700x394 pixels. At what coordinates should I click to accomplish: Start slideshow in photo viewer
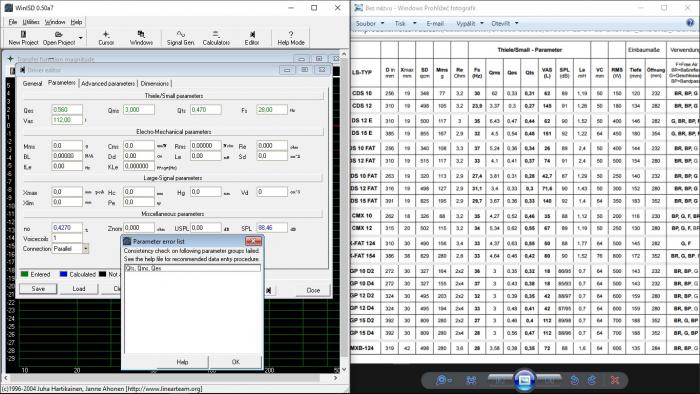coord(525,380)
